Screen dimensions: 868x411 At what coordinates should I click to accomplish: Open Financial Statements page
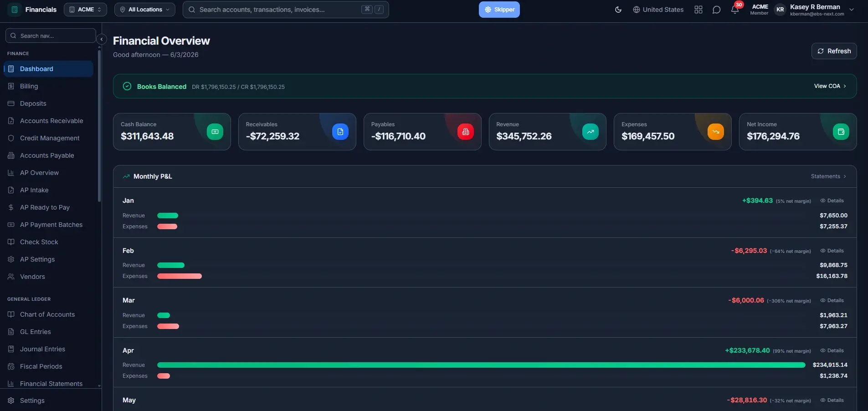click(49, 384)
